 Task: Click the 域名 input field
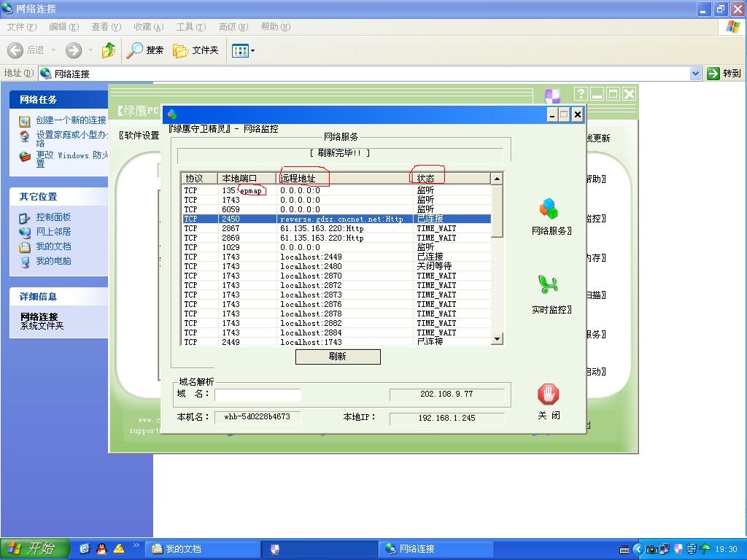(258, 394)
